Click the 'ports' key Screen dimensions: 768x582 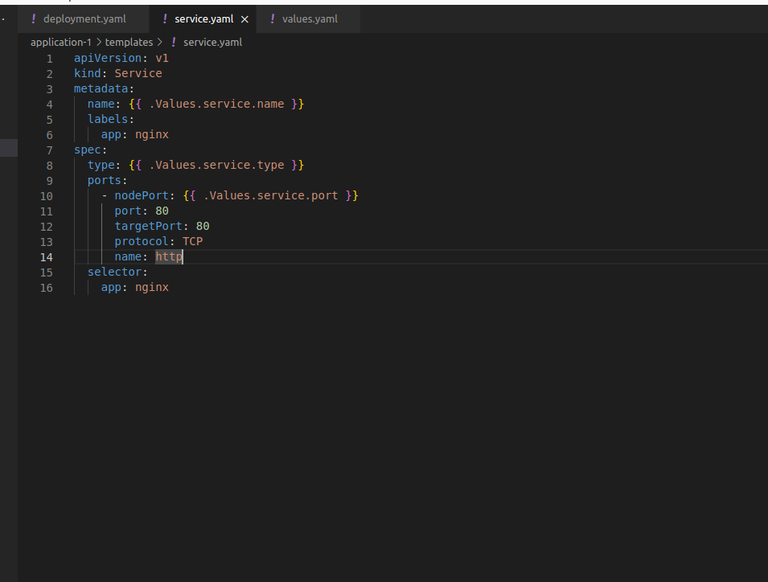104,180
